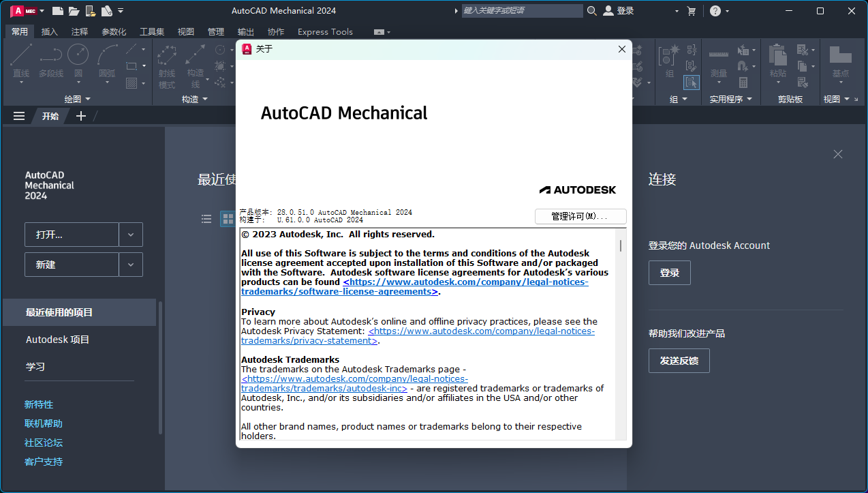The width and height of the screenshot is (868, 493).
Task: Select the 开始 document tab
Action: (50, 116)
